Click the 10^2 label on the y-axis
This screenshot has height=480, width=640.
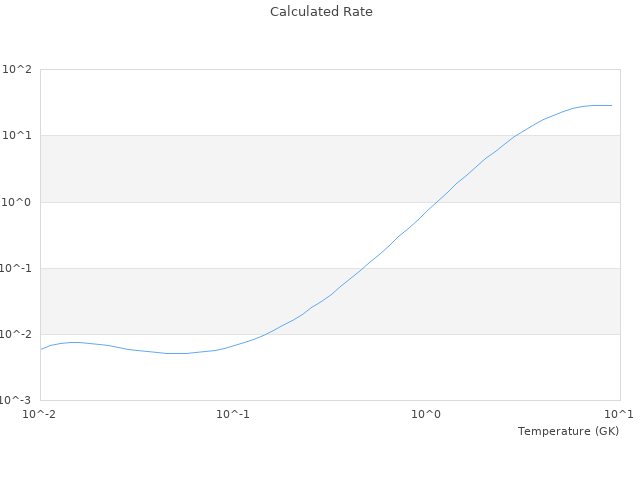(17, 69)
